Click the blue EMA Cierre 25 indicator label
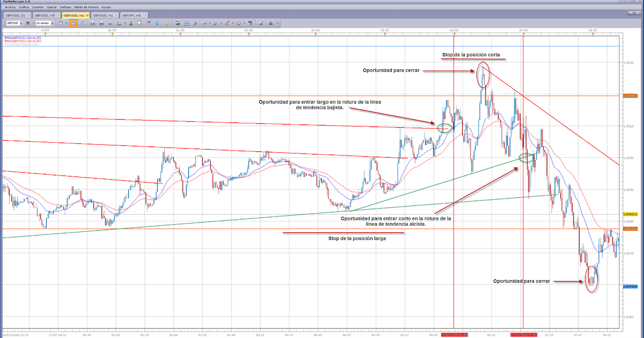The height and width of the screenshot is (338, 644). click(23, 38)
